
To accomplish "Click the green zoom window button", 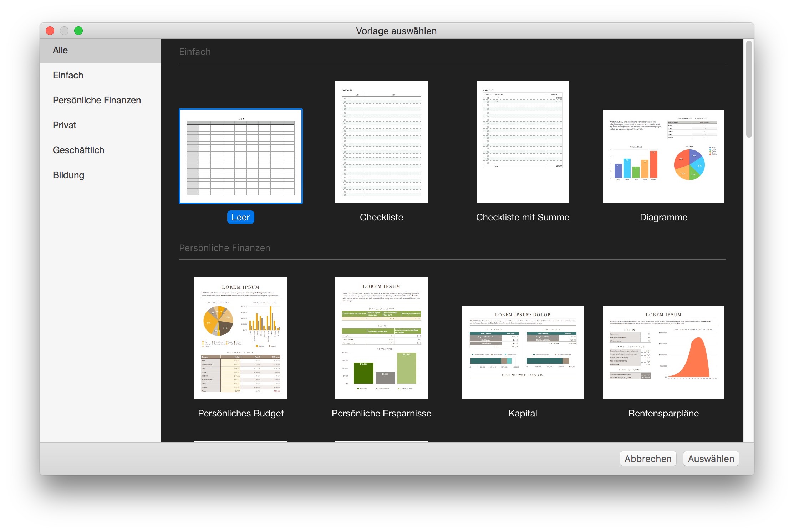I will coord(78,31).
